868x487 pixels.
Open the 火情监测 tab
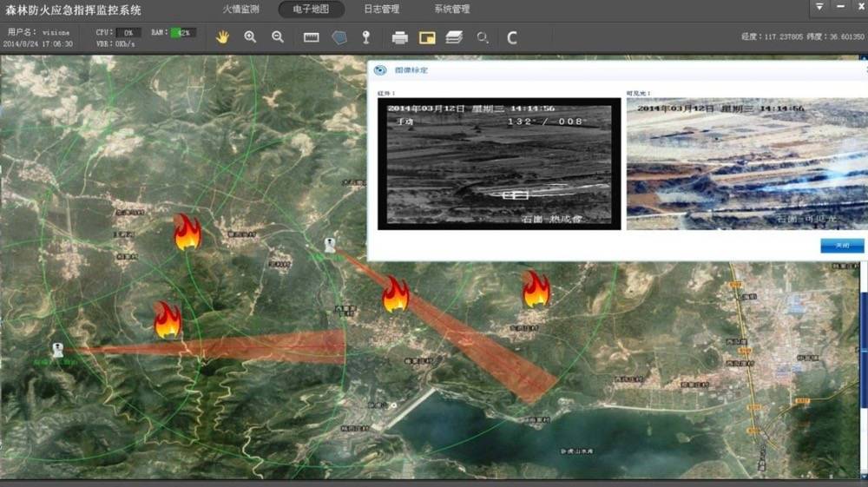[240, 9]
